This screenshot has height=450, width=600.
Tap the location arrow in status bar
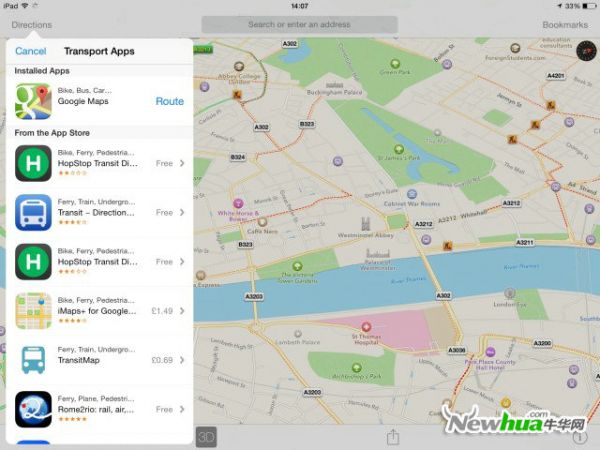coord(559,6)
